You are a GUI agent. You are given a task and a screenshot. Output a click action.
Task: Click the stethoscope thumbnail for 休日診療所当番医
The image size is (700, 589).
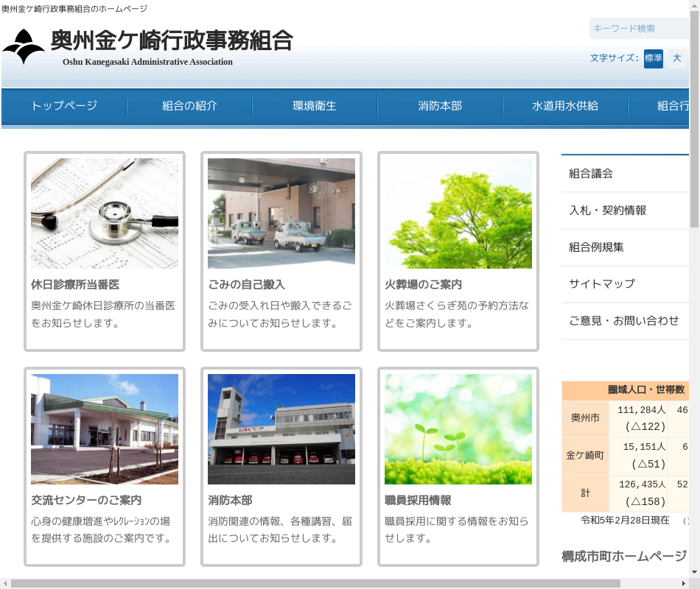tap(105, 213)
